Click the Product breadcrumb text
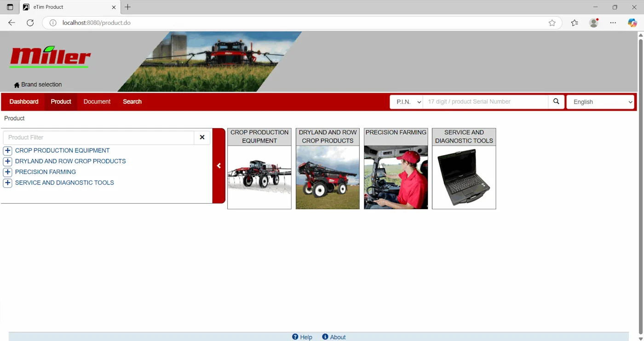The height and width of the screenshot is (341, 644). click(14, 119)
